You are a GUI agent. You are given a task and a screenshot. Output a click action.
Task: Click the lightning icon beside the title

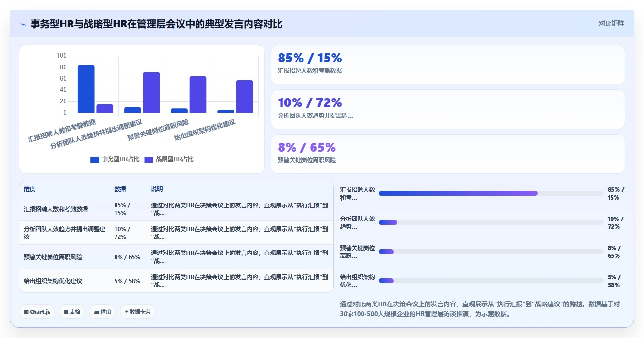[x=23, y=24]
